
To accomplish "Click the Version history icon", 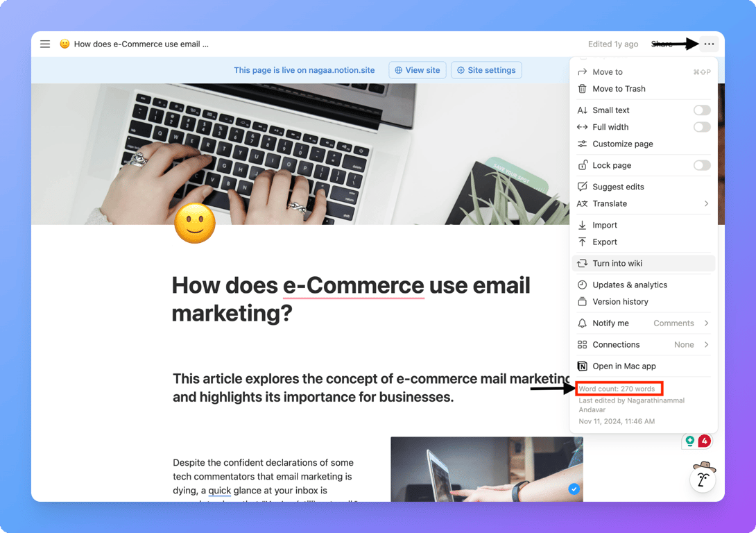I will 583,301.
